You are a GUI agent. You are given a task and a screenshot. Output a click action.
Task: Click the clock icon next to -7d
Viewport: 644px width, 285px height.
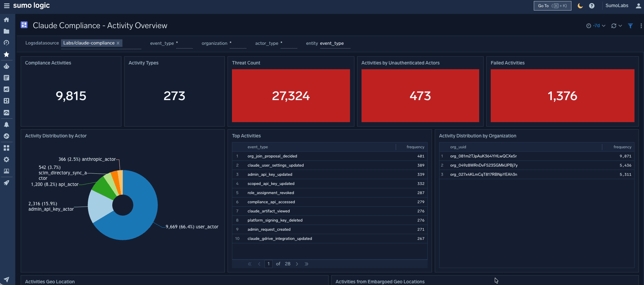[589, 26]
